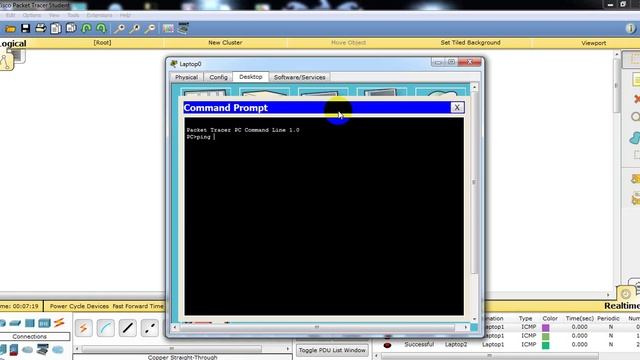Click Fast Forward Time button

(138, 306)
